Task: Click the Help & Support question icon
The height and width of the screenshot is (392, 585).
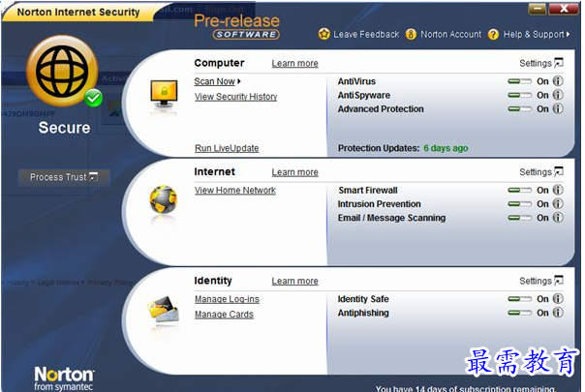Action: (x=493, y=34)
